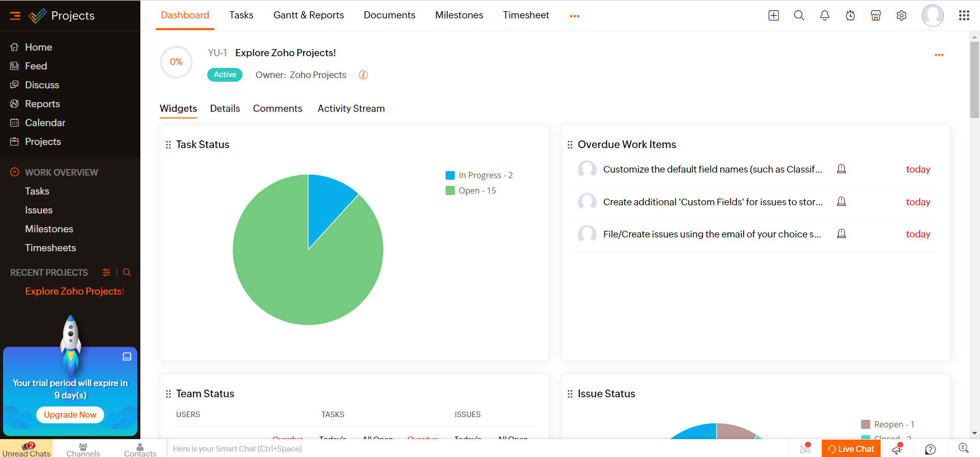Image resolution: width=980 pixels, height=457 pixels.
Task: Start a Live Chat session
Action: [x=851, y=449]
